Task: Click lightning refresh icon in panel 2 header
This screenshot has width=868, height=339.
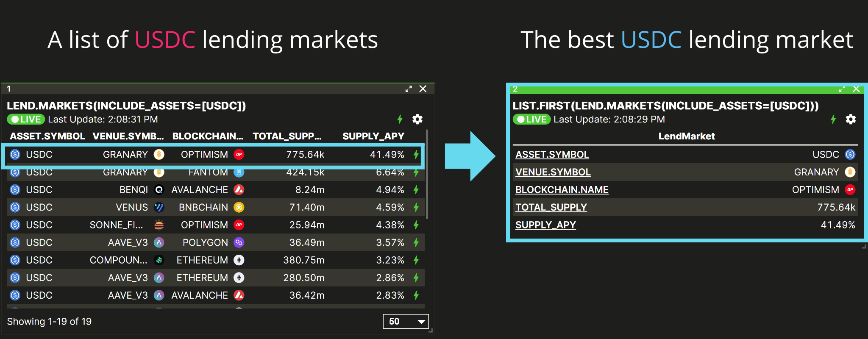Action: click(x=833, y=119)
